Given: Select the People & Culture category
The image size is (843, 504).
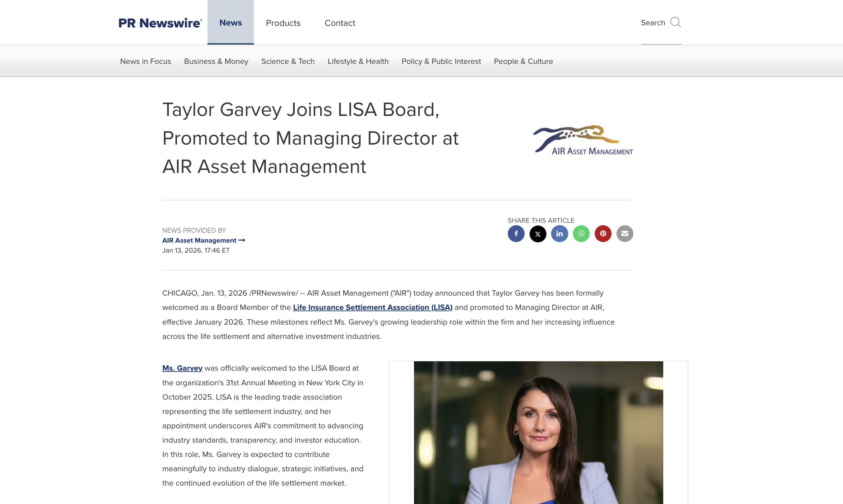Looking at the screenshot, I should pos(523,61).
